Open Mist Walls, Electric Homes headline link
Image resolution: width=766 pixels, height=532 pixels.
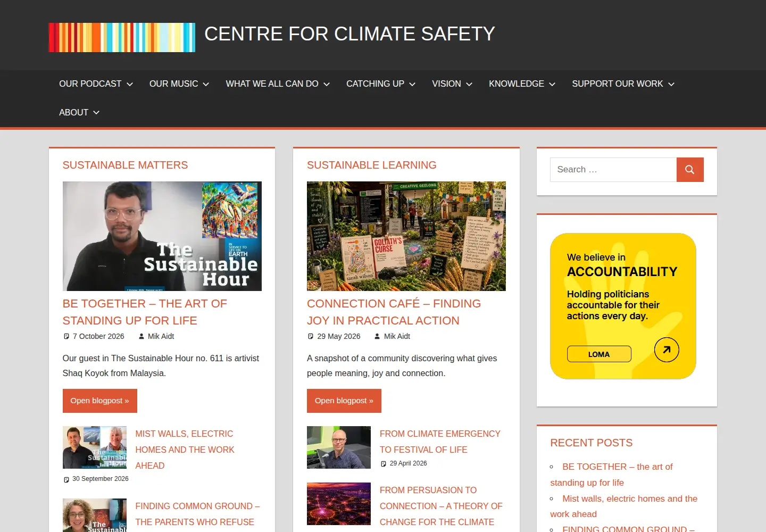185,450
